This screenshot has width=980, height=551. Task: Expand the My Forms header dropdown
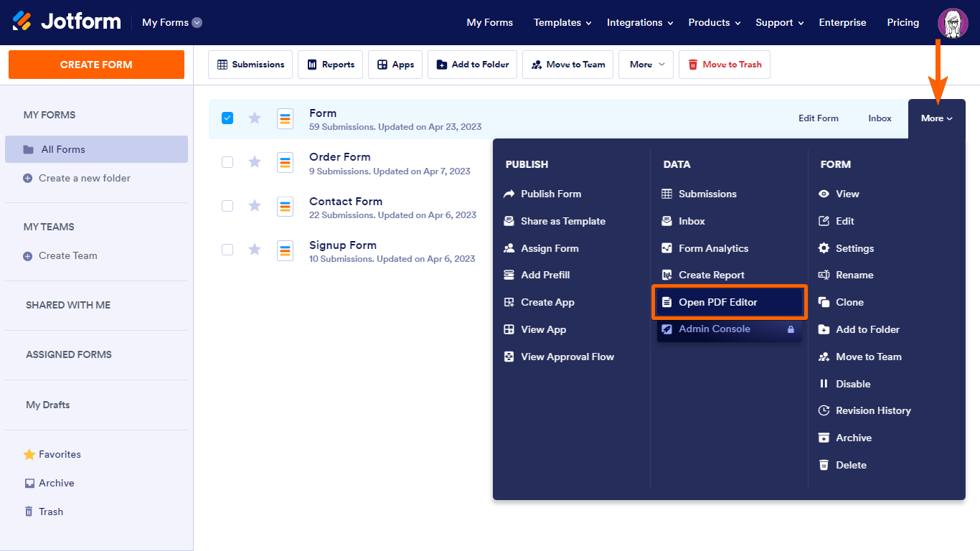pyautogui.click(x=197, y=23)
